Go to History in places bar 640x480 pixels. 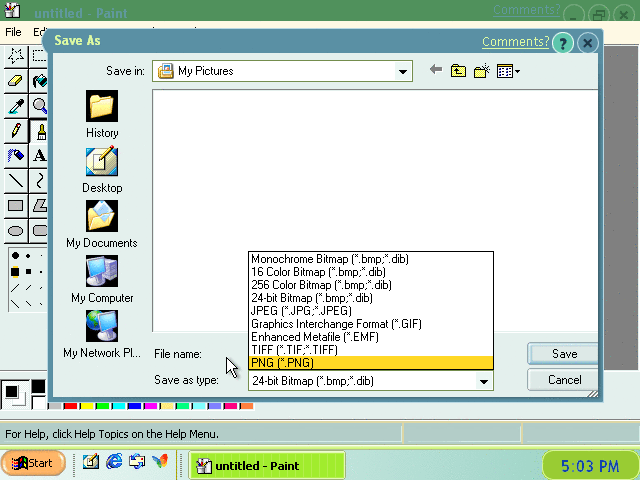pos(102,115)
